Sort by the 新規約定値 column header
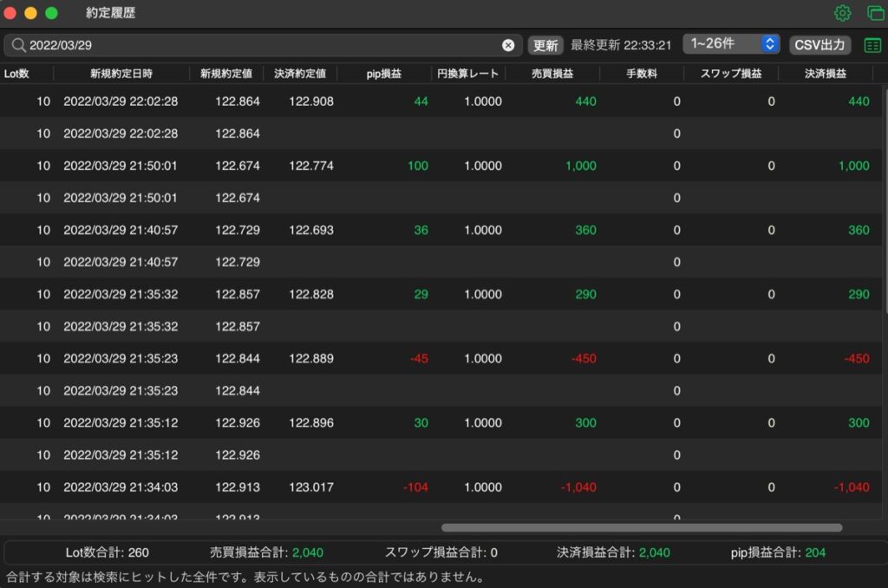 pos(226,74)
